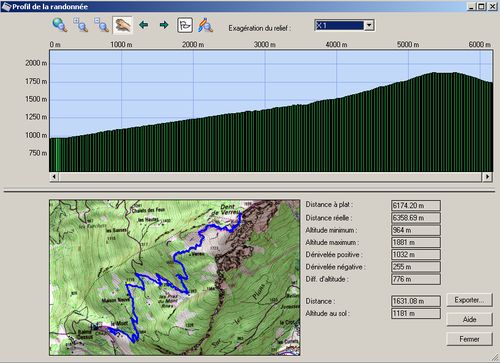Image resolution: width=500 pixels, height=363 pixels.
Task: Click profile scrollbar right arrow
Action: pos(487,177)
